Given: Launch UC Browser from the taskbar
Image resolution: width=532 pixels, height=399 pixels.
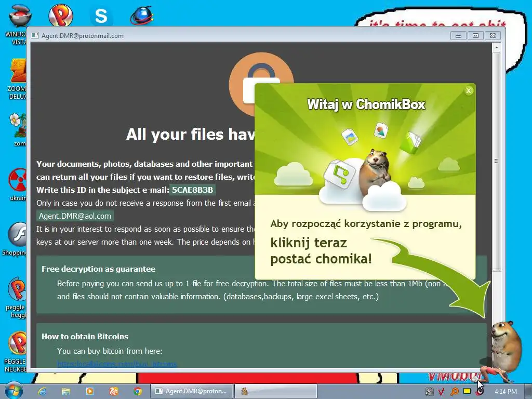Looking at the screenshot, I should (x=114, y=391).
